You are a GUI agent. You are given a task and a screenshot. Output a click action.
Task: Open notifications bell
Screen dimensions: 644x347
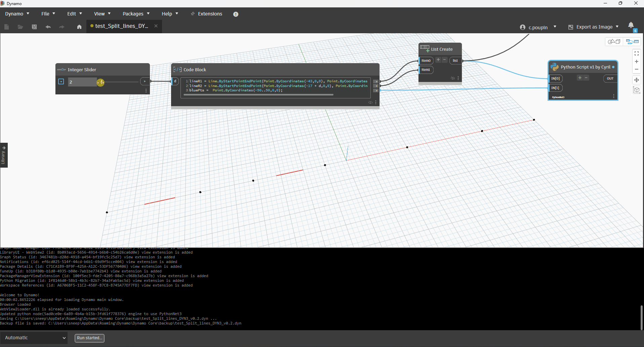point(631,26)
